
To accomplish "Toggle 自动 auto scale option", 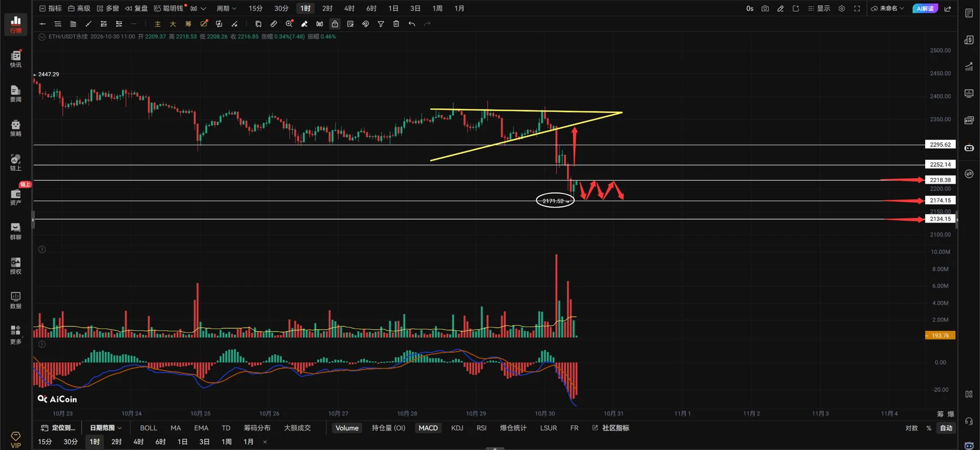I will [x=946, y=428].
